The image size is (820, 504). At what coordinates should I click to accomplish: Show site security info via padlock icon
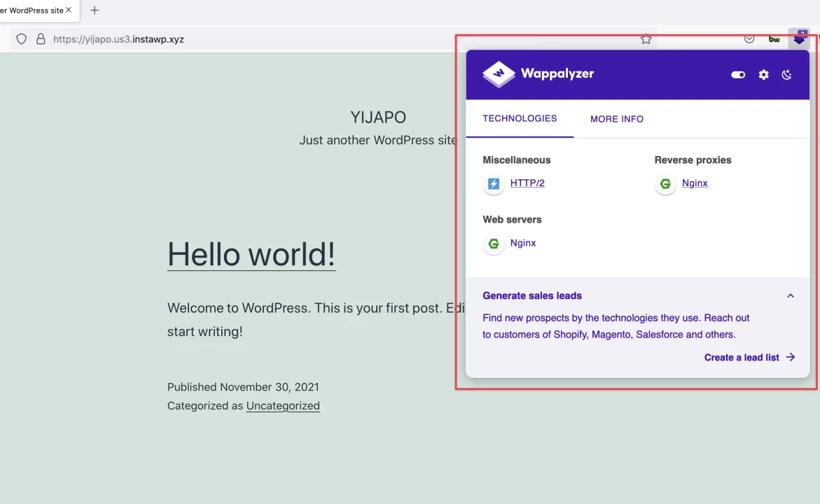point(41,39)
